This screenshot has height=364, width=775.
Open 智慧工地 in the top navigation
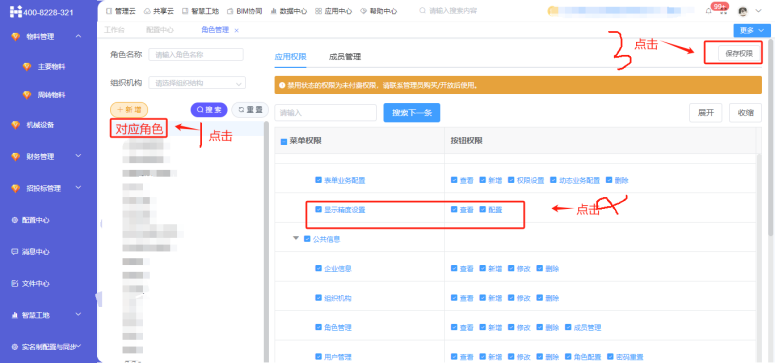click(200, 11)
